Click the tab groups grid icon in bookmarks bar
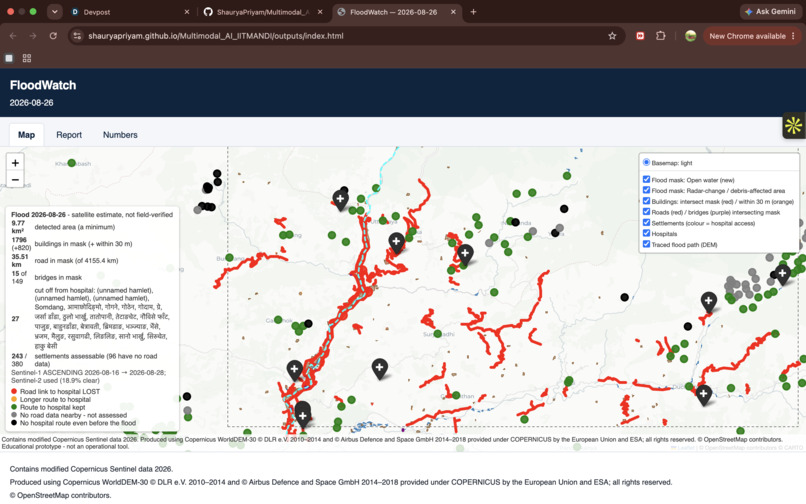Screen dimensions: 806x504 click(x=27, y=58)
